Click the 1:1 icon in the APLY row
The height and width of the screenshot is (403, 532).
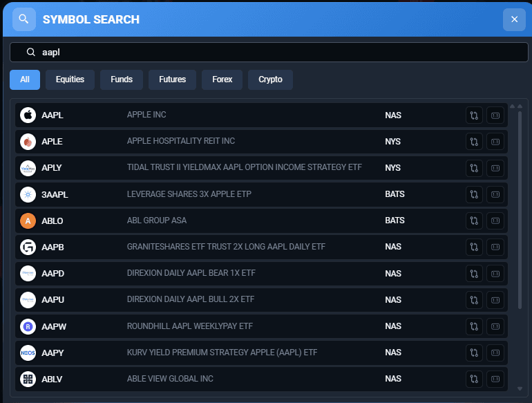495,168
